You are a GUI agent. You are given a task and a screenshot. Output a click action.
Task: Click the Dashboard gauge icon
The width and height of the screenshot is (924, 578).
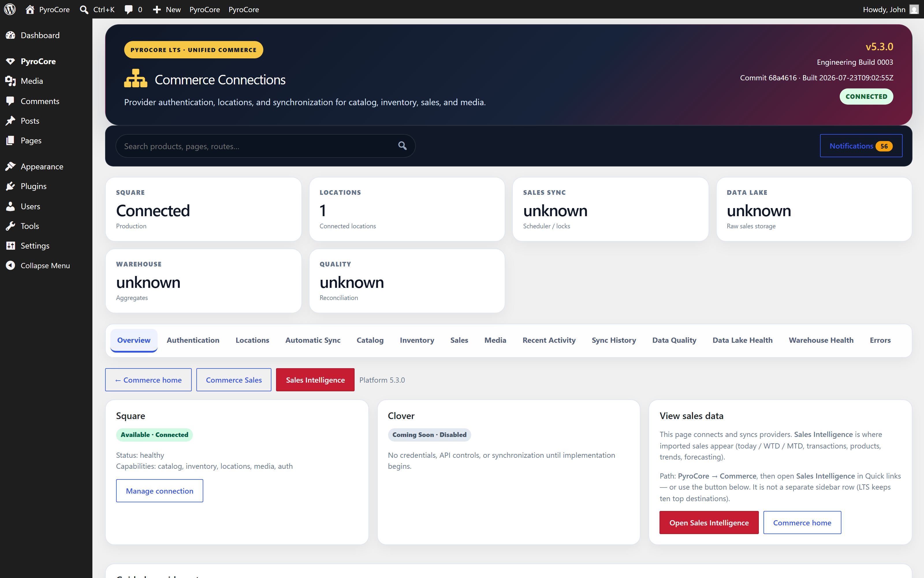tap(11, 35)
